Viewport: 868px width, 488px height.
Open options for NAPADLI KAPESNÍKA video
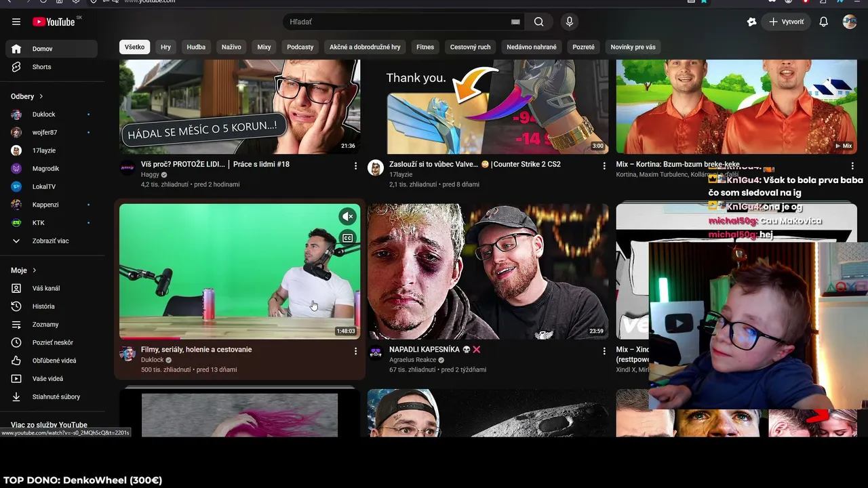tap(604, 351)
